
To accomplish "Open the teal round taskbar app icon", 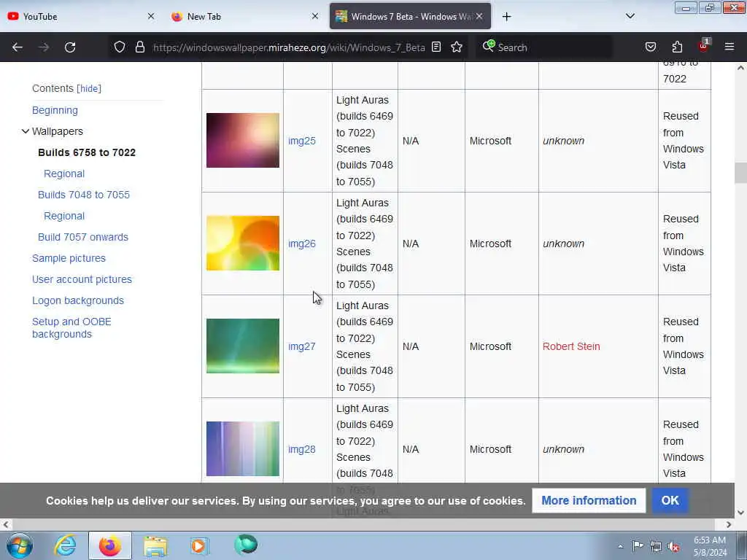I will (x=246, y=545).
